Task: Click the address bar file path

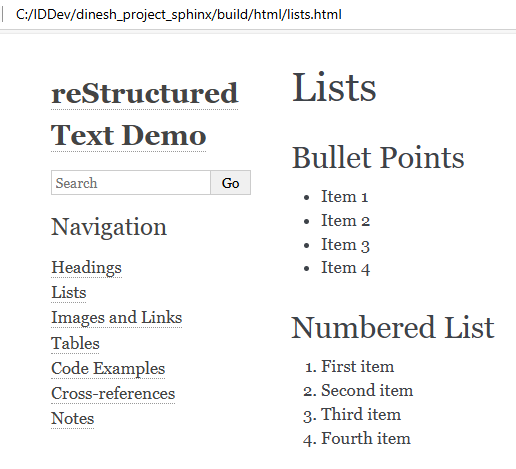Action: [179, 15]
